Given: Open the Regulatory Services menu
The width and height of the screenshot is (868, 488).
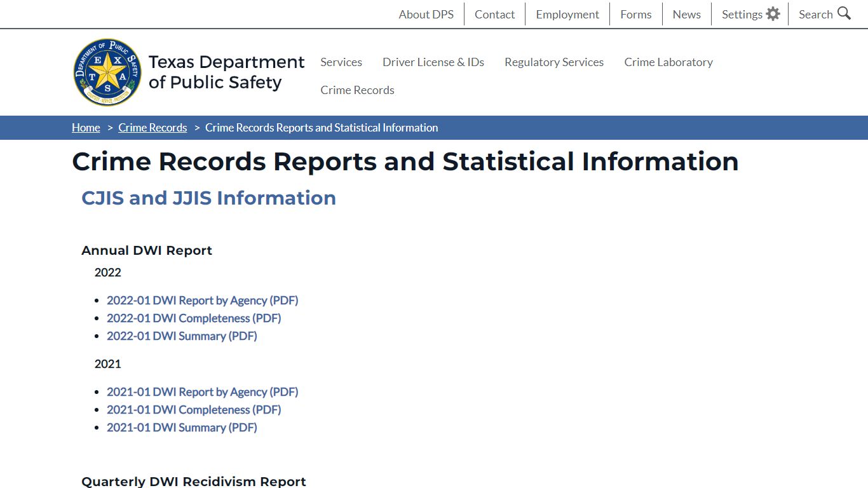Looking at the screenshot, I should pos(554,62).
